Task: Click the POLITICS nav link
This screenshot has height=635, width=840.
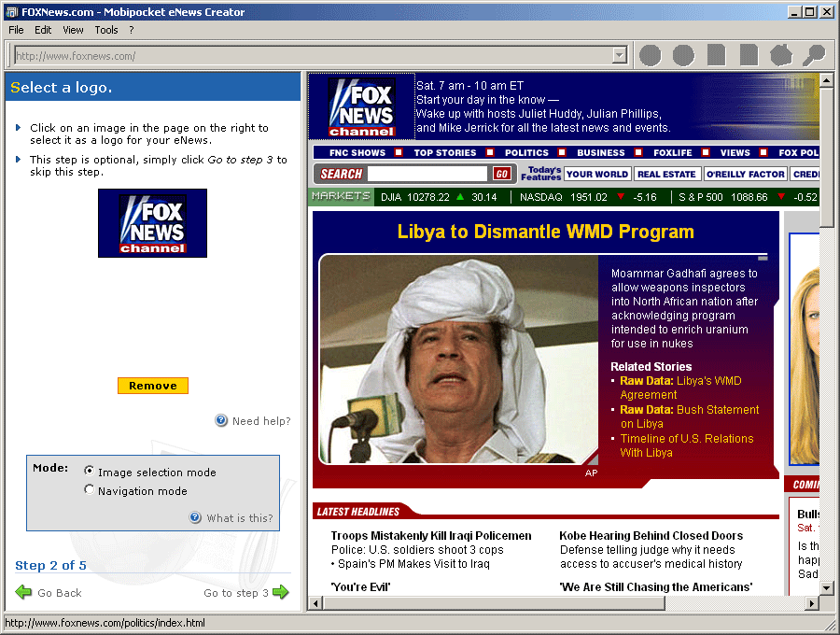Action: click(526, 153)
